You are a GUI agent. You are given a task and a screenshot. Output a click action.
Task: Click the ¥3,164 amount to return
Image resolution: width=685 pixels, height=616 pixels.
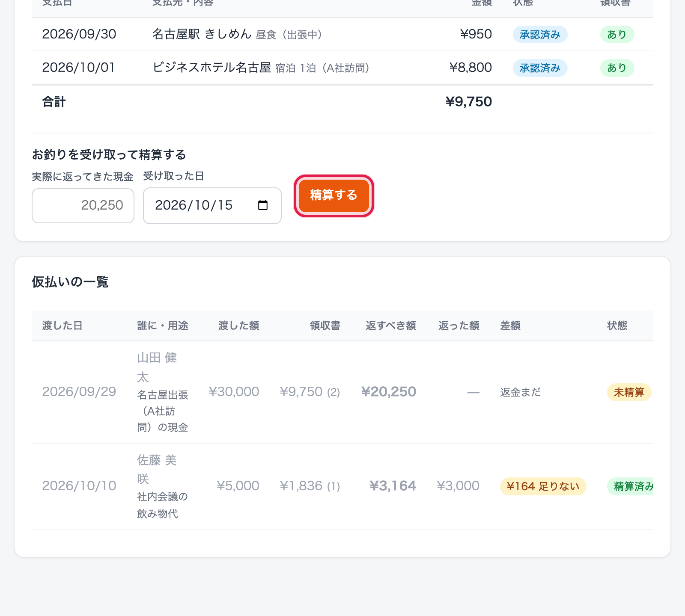pos(393,486)
